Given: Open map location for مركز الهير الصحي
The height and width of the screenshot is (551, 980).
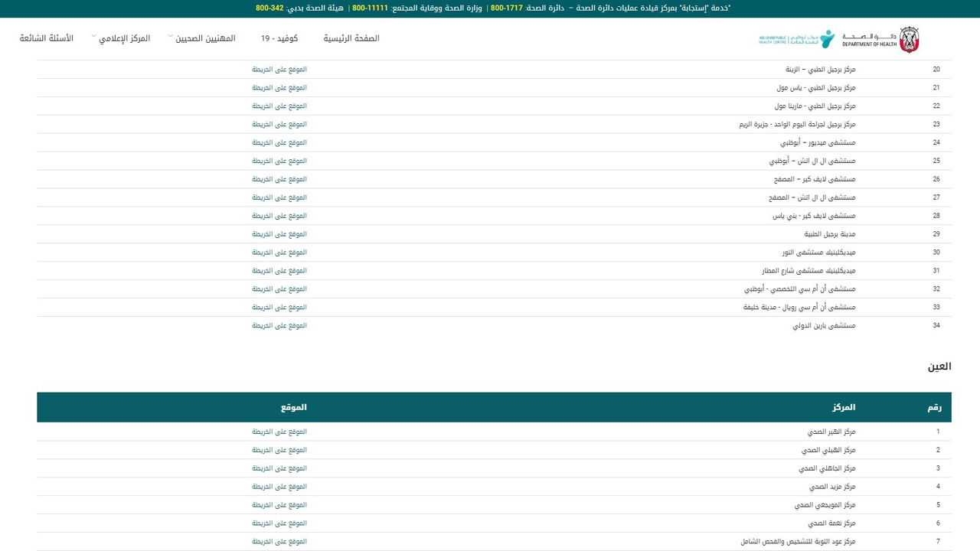Looking at the screenshot, I should tap(279, 432).
